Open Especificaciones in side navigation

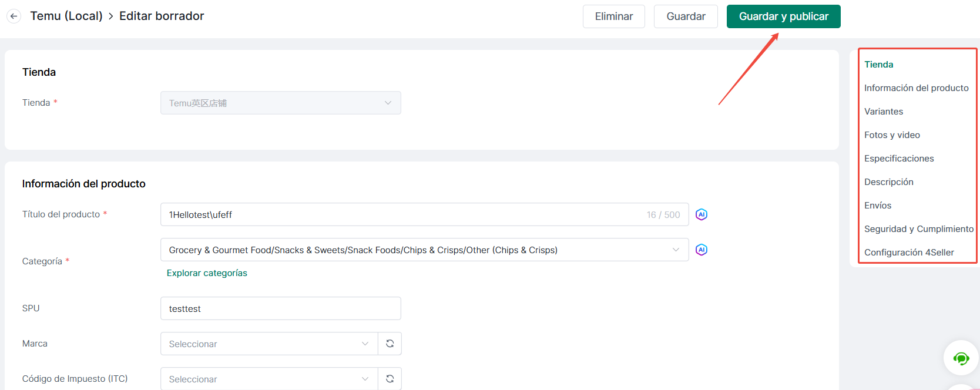click(899, 159)
